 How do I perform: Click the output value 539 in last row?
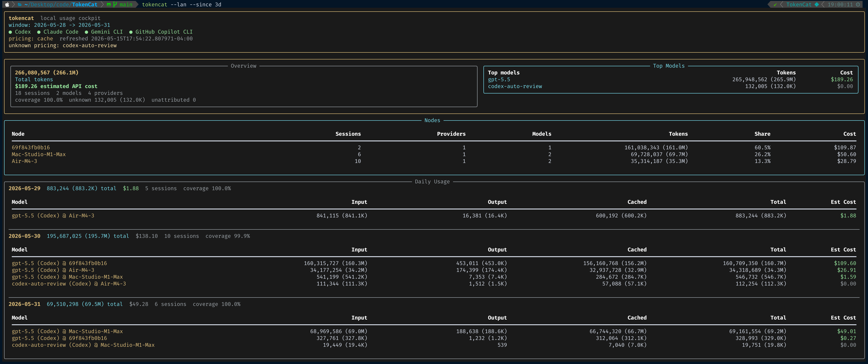502,345
